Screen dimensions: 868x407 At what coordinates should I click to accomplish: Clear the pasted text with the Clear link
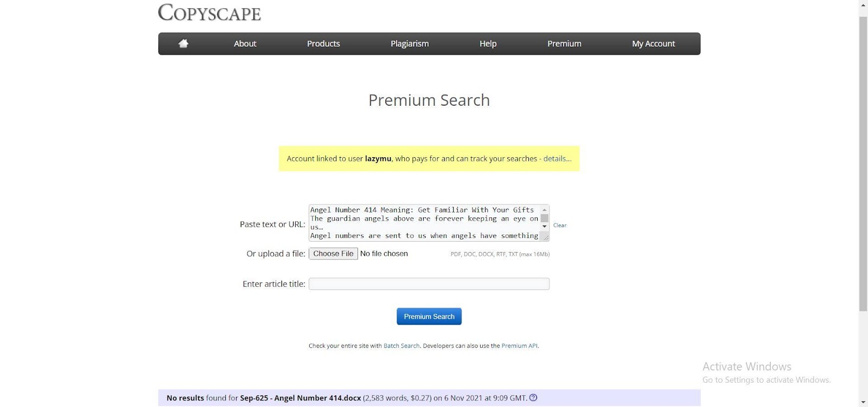click(x=560, y=225)
